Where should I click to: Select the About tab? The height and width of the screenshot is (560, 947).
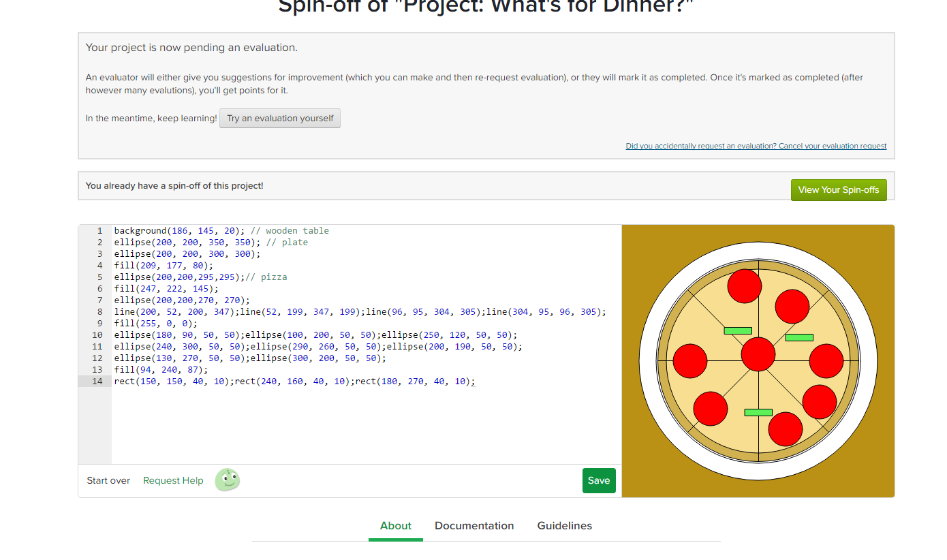point(395,525)
